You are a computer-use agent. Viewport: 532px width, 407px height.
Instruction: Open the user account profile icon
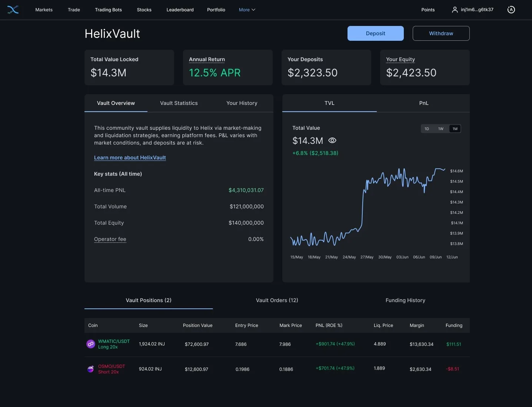[455, 10]
